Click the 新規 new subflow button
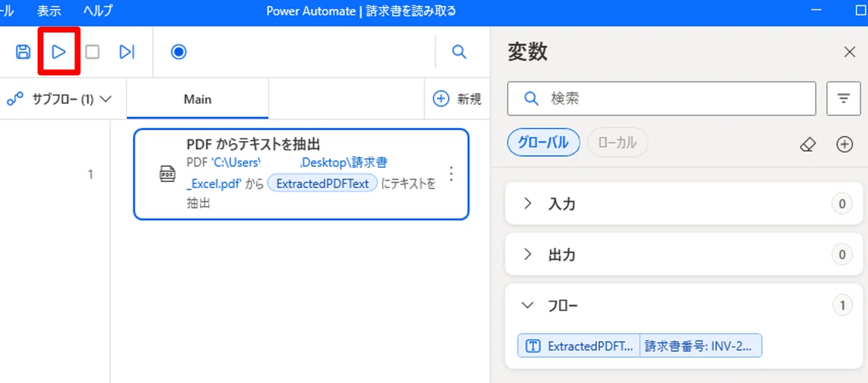The height and width of the screenshot is (383, 868). [456, 99]
